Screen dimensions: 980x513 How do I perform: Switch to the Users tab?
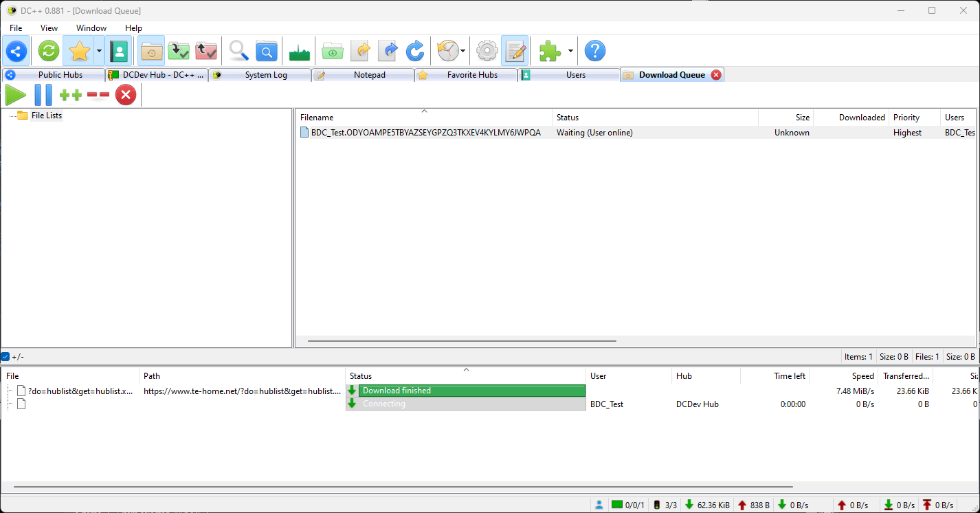576,74
